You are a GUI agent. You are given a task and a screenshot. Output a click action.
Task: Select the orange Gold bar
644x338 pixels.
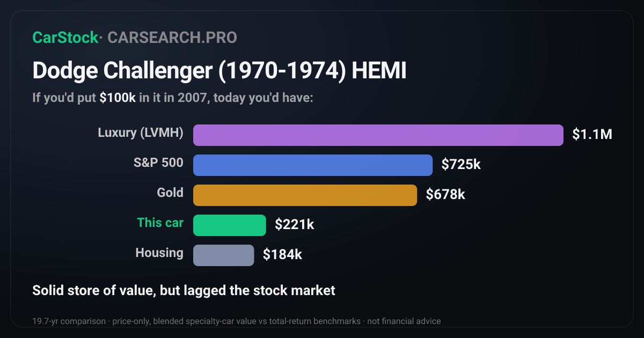click(305, 195)
